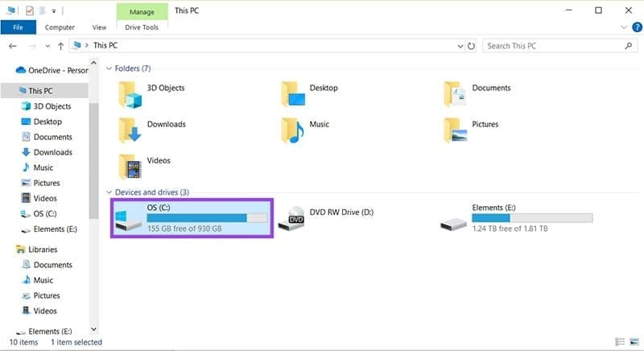Open the 3D Objects folder icon
Image resolution: width=644 pixels, height=351 pixels.
point(130,94)
